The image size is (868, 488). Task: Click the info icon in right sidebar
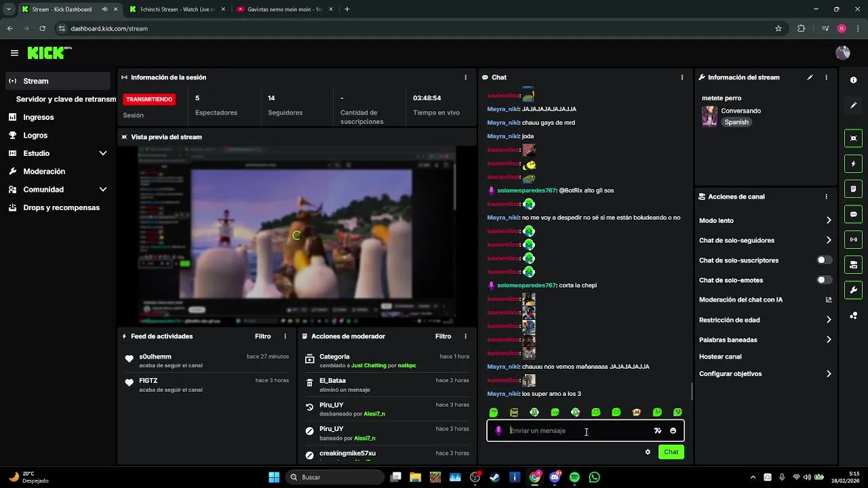(853, 80)
